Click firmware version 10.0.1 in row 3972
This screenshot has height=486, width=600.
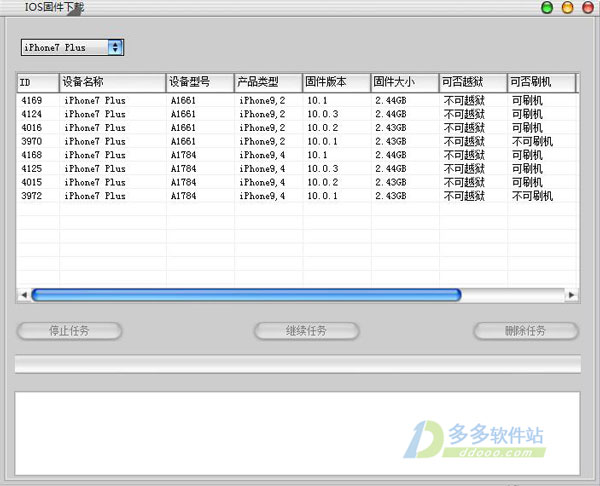pos(323,196)
